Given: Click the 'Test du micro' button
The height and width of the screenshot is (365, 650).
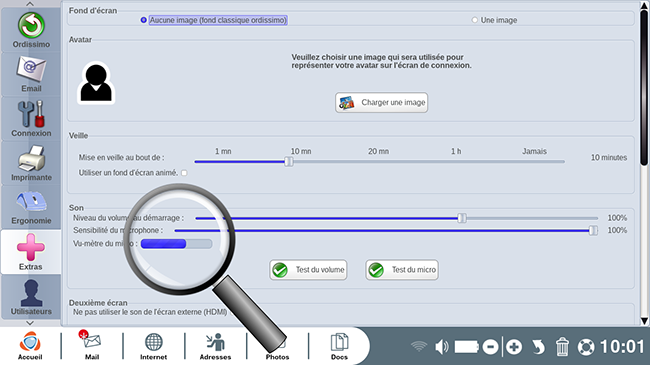Looking at the screenshot, I should 402,270.
